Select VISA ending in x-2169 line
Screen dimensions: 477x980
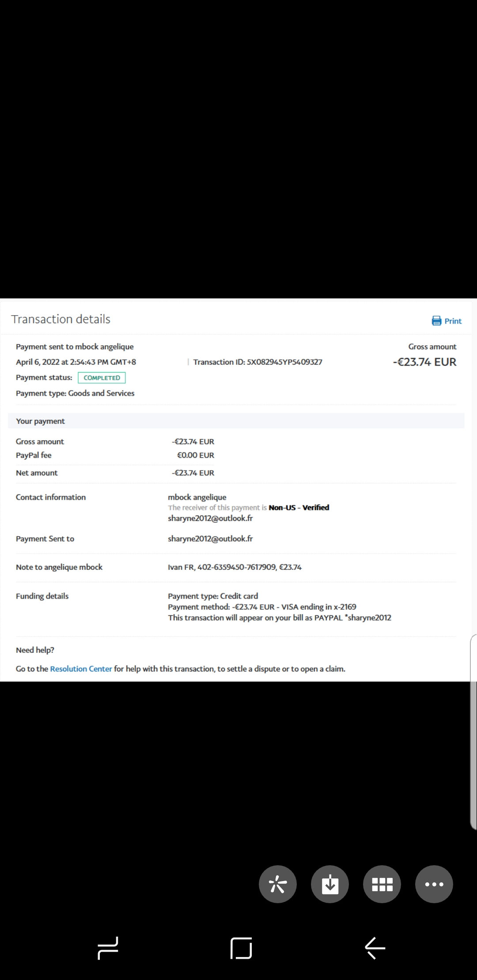coord(262,607)
